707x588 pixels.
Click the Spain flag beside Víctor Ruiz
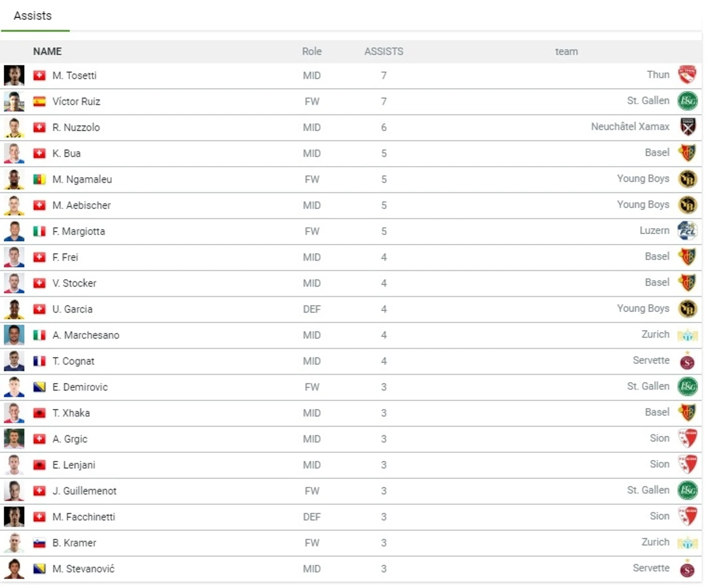tap(39, 102)
